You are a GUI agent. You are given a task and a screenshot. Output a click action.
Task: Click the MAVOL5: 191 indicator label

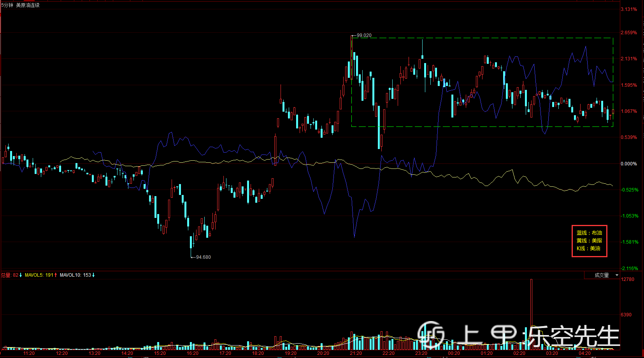41,275
